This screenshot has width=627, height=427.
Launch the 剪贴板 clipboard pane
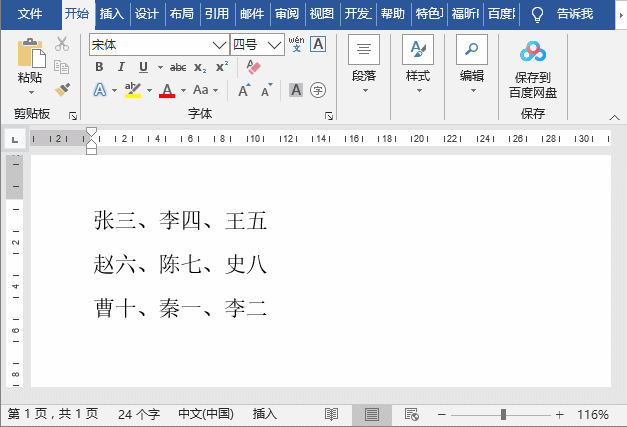click(x=73, y=116)
